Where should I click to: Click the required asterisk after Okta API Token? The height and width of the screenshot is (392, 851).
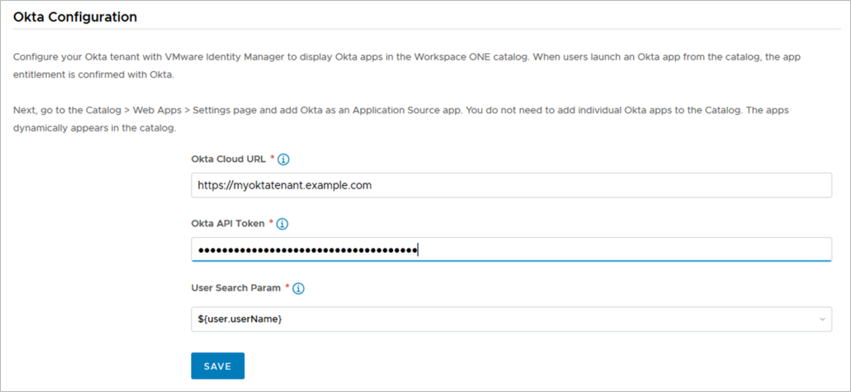click(x=271, y=222)
